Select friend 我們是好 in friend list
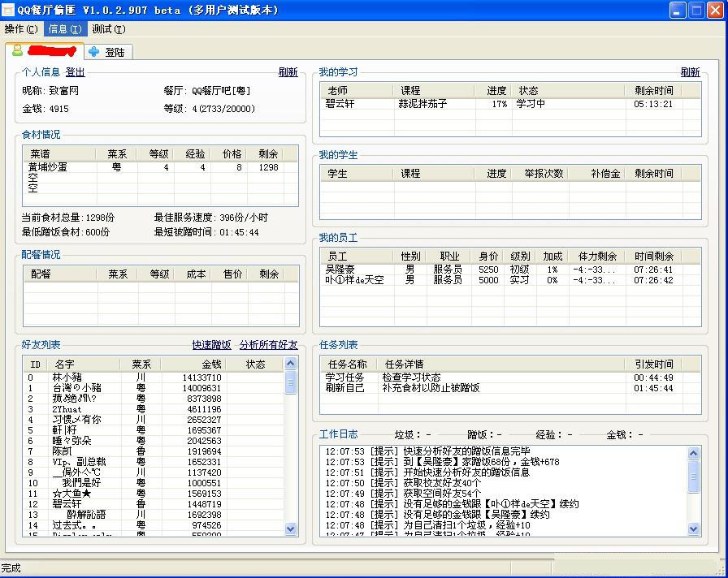The image size is (728, 578). tap(154, 482)
